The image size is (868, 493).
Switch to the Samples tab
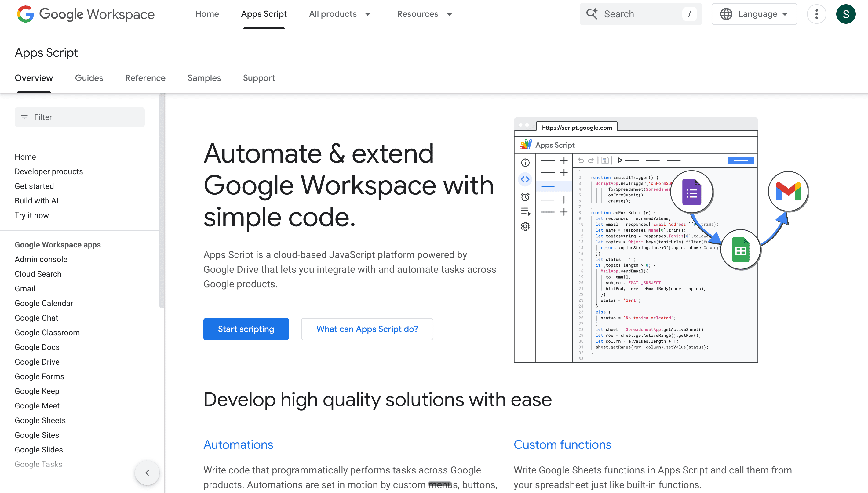204,78
